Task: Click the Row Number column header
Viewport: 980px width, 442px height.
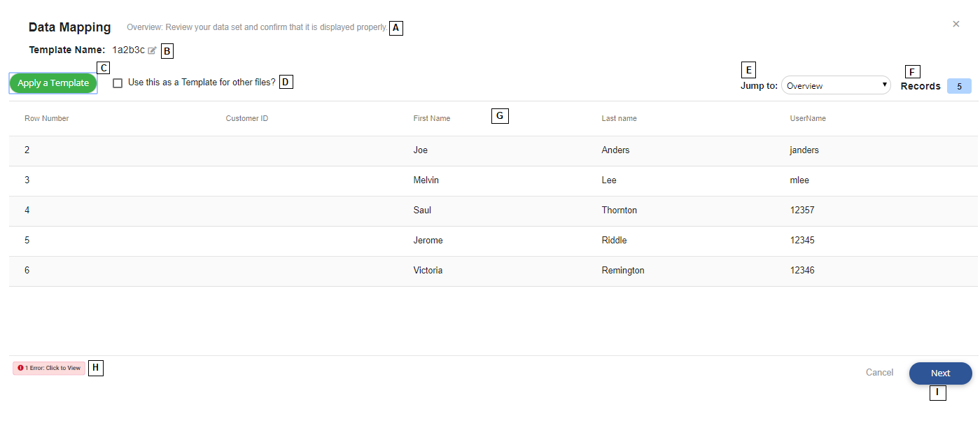Action: pos(46,118)
